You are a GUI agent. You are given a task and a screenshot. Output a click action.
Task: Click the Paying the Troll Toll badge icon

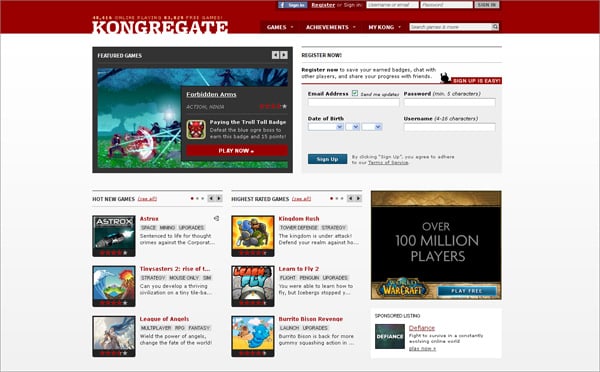click(196, 129)
